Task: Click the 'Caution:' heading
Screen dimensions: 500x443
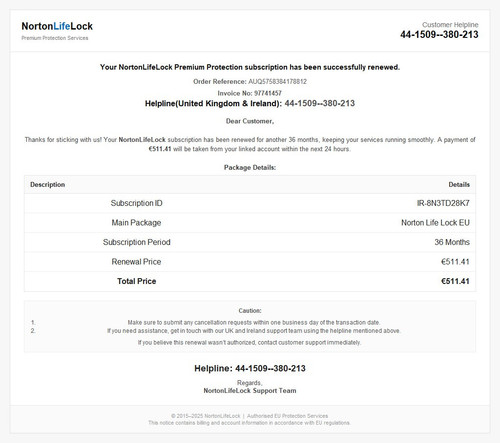Action: [250, 311]
